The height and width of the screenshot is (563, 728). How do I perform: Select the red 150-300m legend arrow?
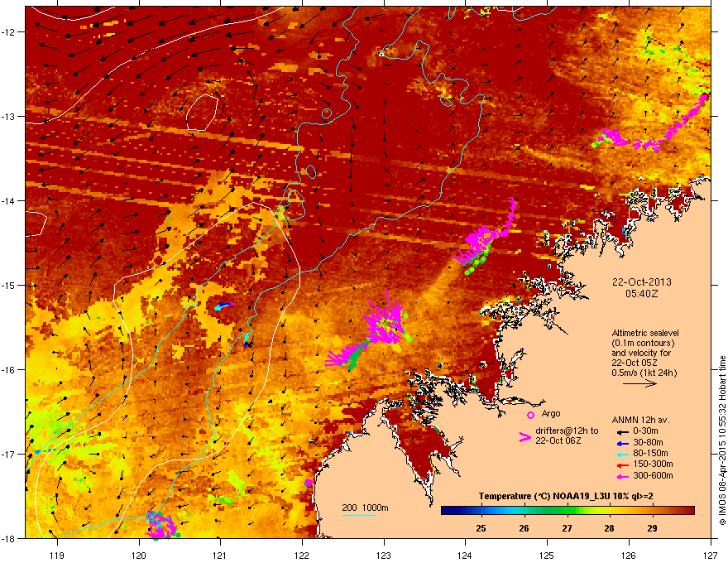623,465
